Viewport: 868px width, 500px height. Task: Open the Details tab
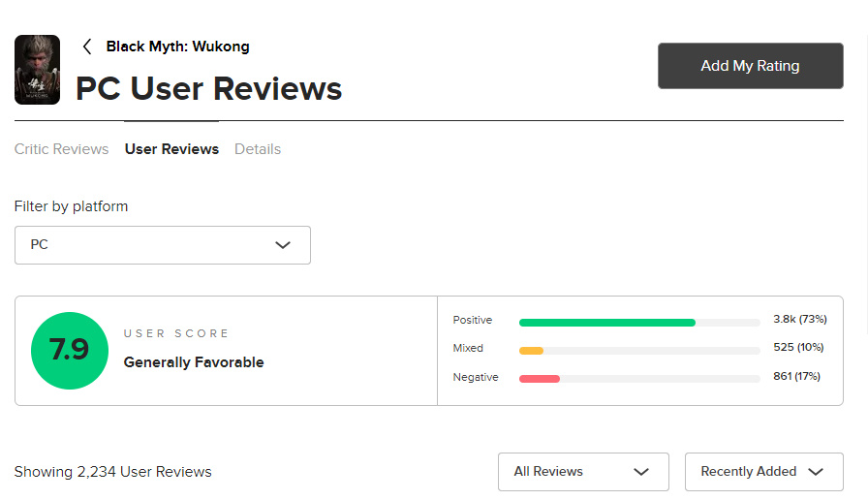coord(258,149)
